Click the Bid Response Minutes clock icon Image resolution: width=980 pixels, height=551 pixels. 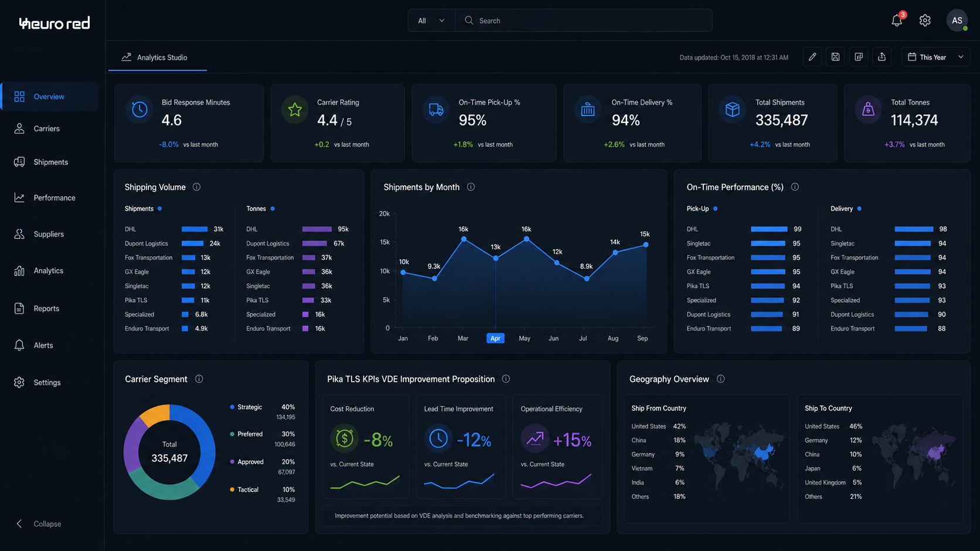[139, 109]
